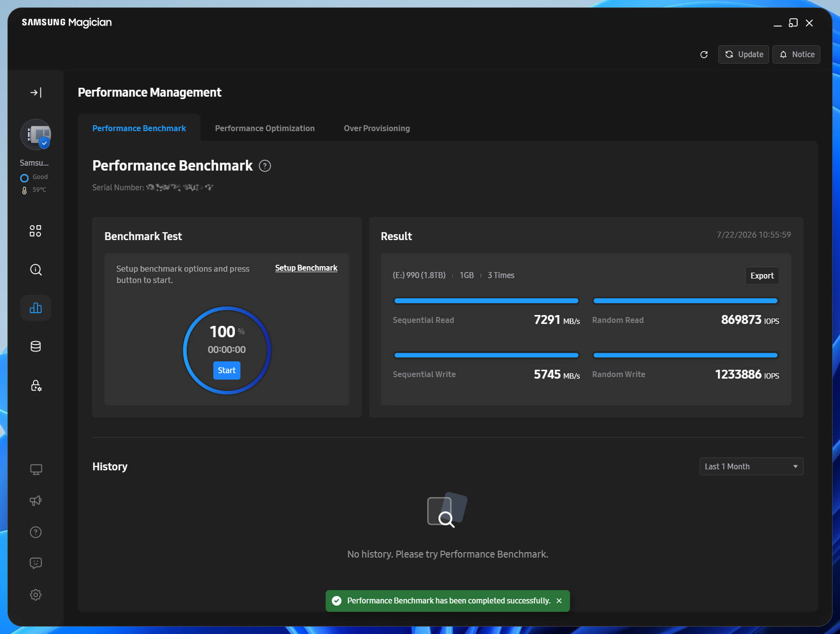Viewport: 840px width, 634px height.
Task: Click the 7291 MB/s sequential read value
Action: [557, 320]
